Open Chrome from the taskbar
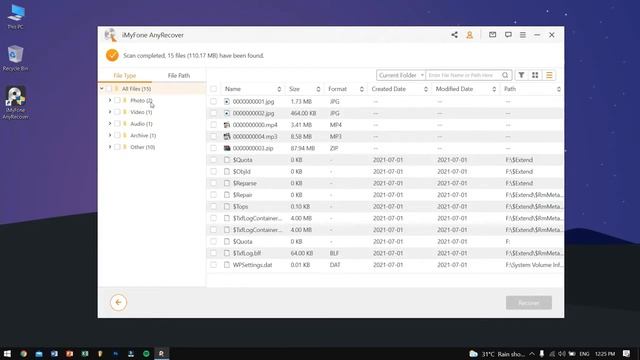The image size is (640, 360). [x=23, y=354]
